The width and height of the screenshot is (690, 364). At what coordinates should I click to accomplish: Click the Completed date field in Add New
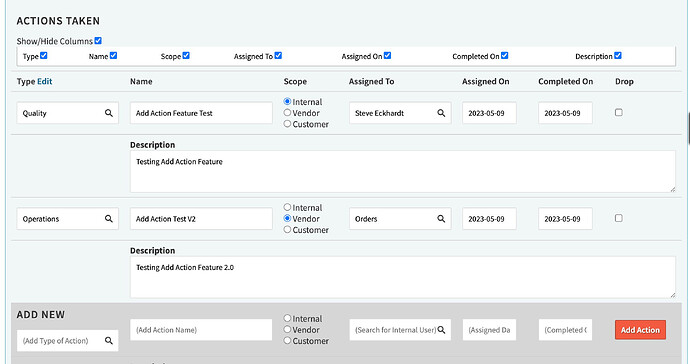point(565,330)
